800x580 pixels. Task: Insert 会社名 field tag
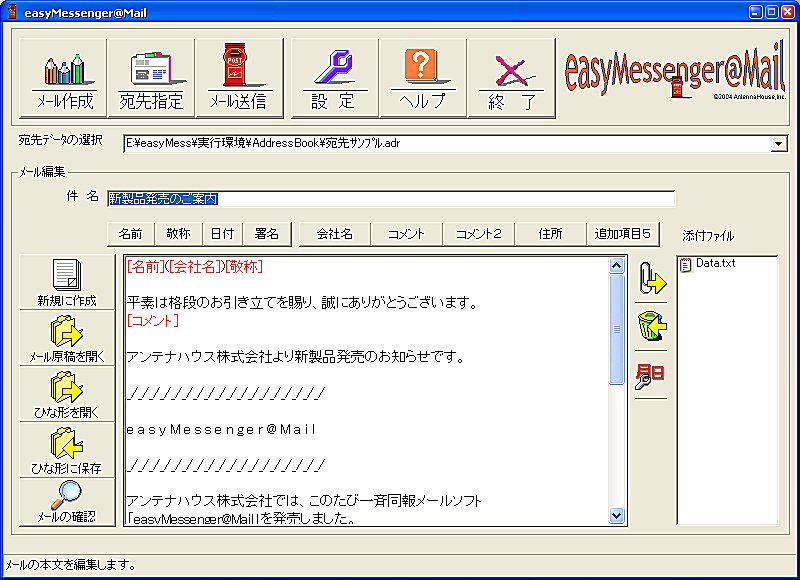(x=335, y=234)
